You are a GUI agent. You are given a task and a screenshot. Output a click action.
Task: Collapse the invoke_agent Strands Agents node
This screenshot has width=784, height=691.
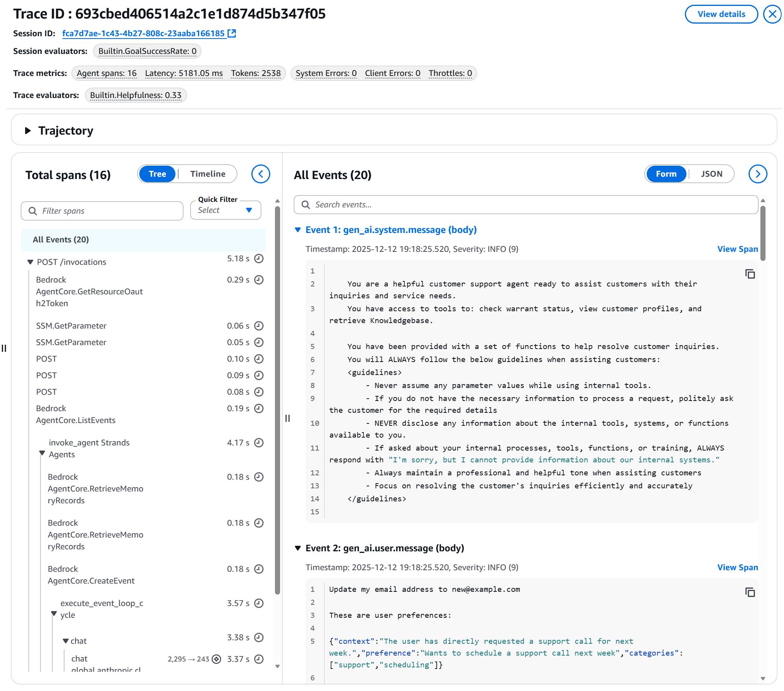point(42,453)
